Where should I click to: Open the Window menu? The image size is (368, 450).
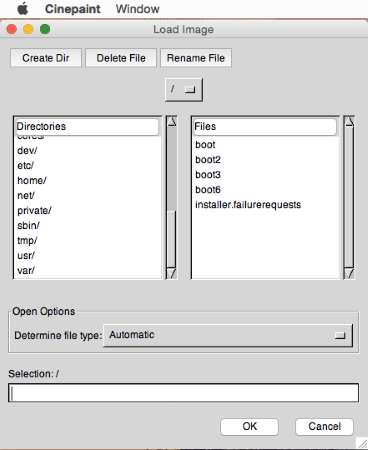137,9
